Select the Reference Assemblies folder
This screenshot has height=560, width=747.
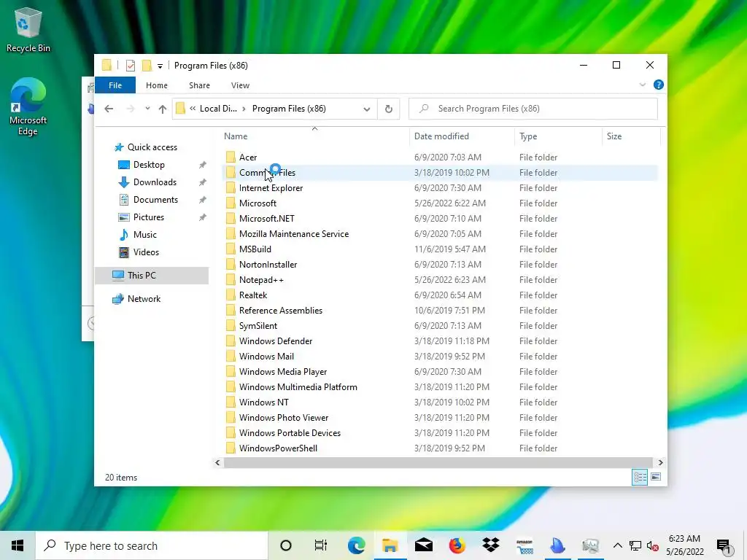(x=281, y=311)
